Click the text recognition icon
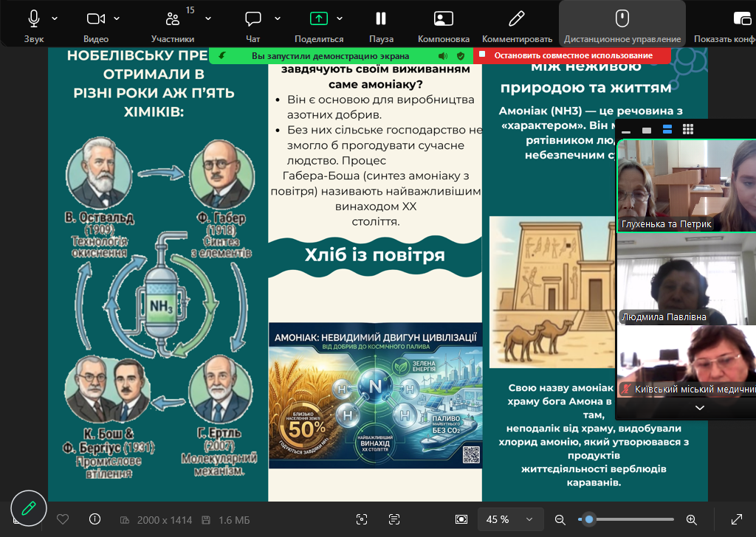Image resolution: width=756 pixels, height=537 pixels. pyautogui.click(x=394, y=519)
